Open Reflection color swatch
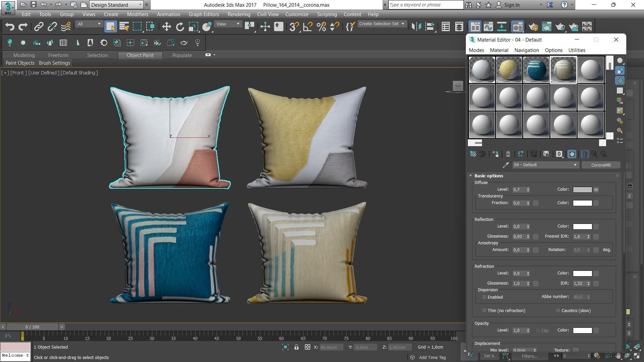Screen dimensions: 644x362 click(x=582, y=227)
